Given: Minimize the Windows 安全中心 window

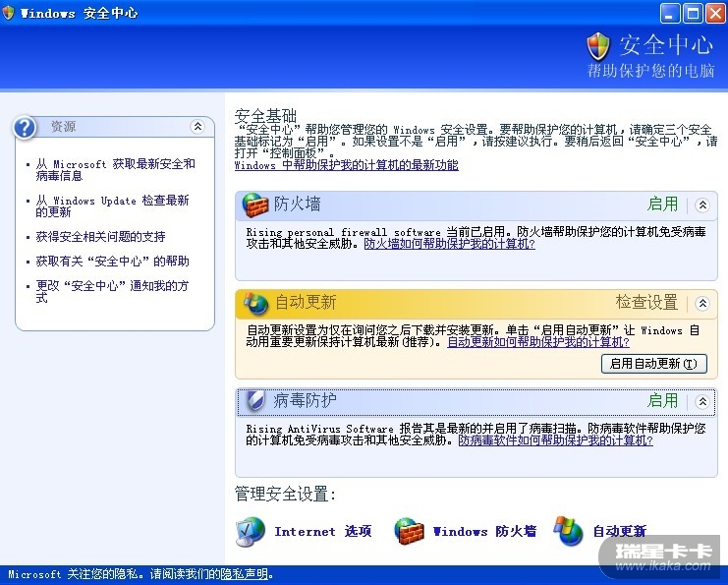Looking at the screenshot, I should pyautogui.click(x=669, y=13).
